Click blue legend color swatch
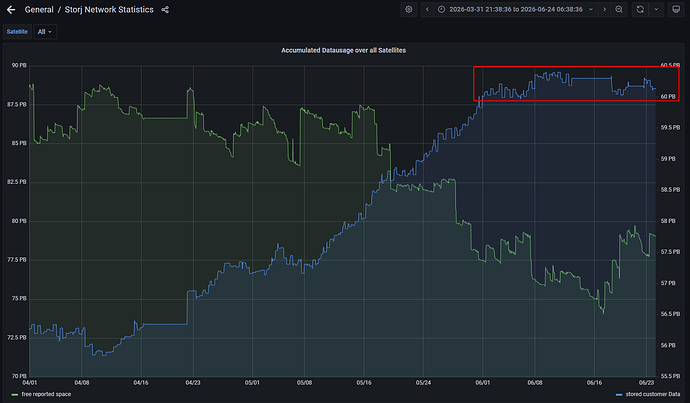This screenshot has height=403, width=690. 619,395
